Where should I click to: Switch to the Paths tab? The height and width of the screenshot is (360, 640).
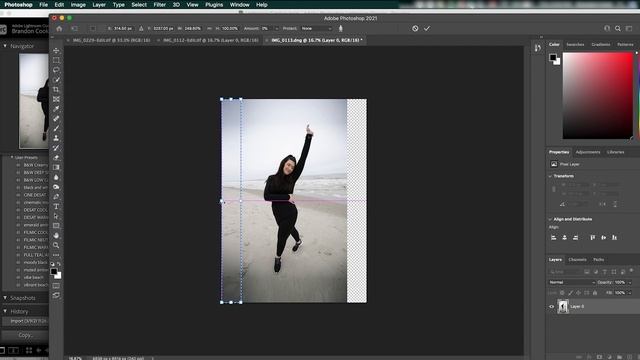[598, 260]
